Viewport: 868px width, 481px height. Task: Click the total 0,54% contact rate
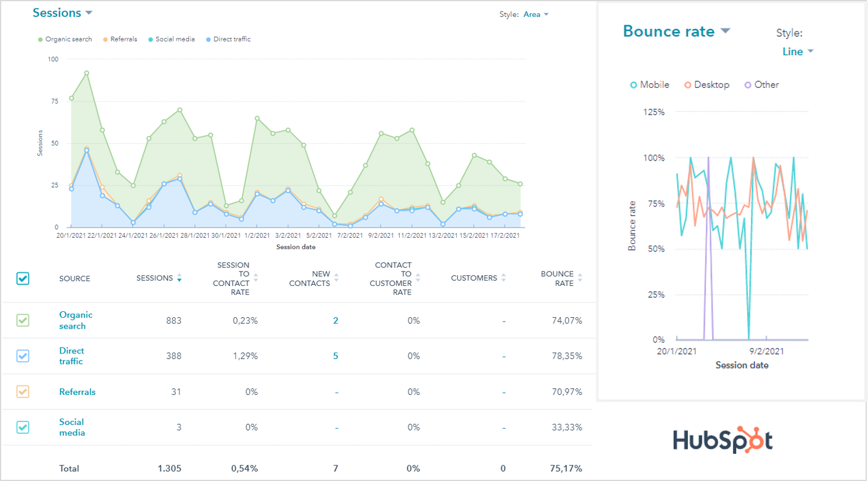click(x=244, y=468)
